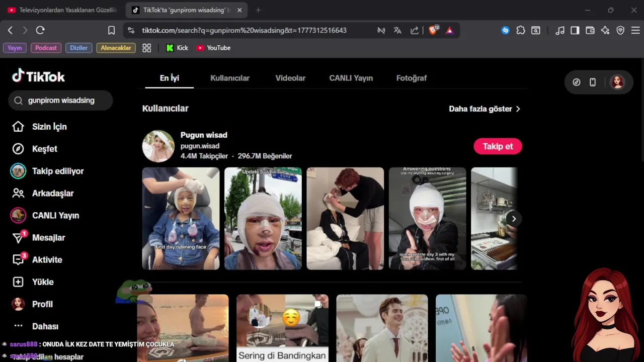Image resolution: width=644 pixels, height=362 pixels.
Task: Switch to Televizyonlardan Yasaklanan YouTube tab
Action: pos(61,10)
